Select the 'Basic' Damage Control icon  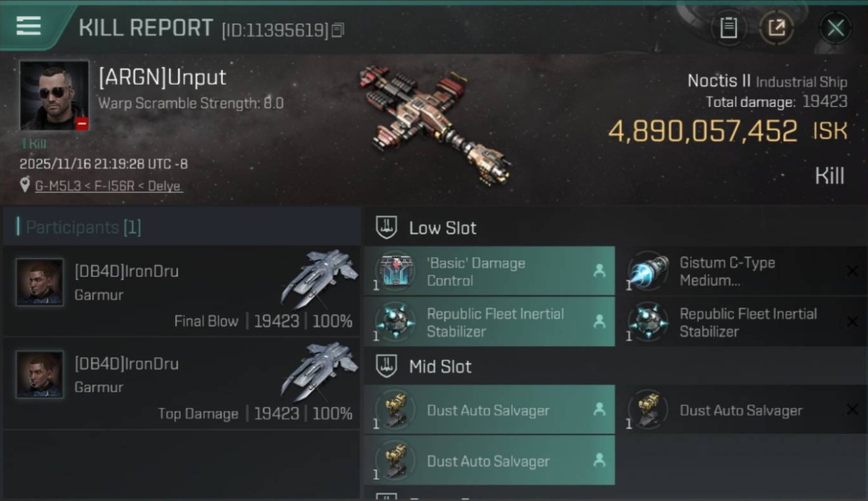[394, 271]
